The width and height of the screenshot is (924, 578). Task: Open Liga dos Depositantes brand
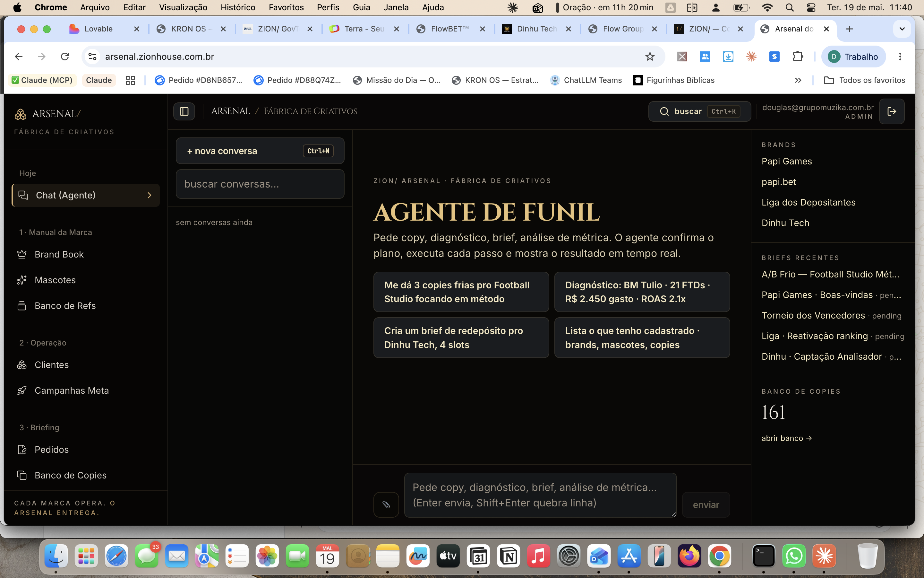click(x=808, y=202)
